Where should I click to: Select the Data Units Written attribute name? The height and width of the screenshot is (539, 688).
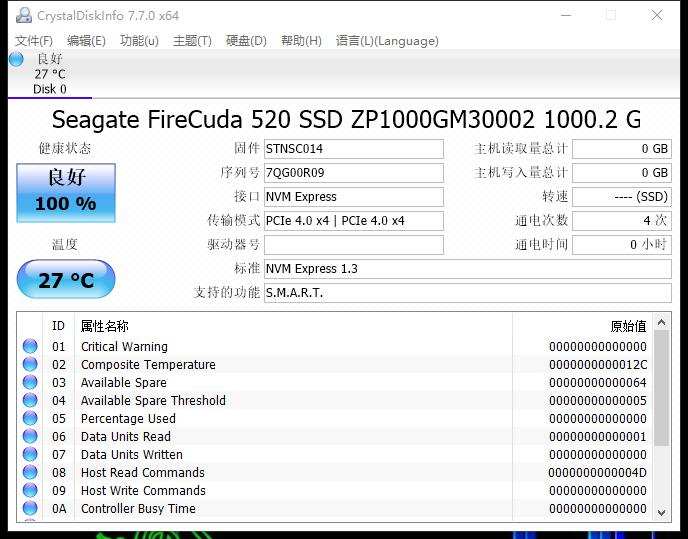click(x=132, y=455)
